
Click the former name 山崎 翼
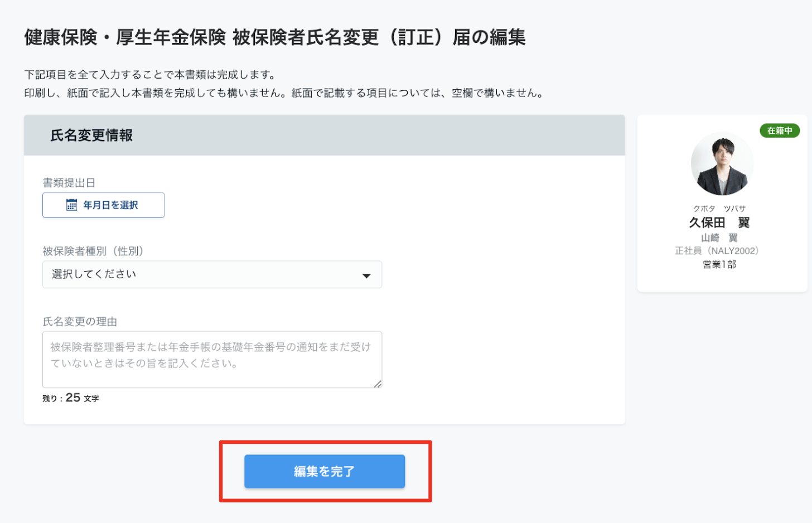[x=719, y=238]
